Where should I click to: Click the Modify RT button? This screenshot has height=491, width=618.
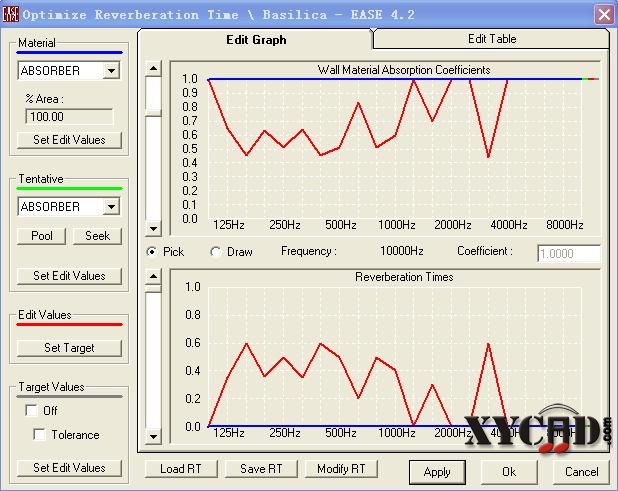341,469
